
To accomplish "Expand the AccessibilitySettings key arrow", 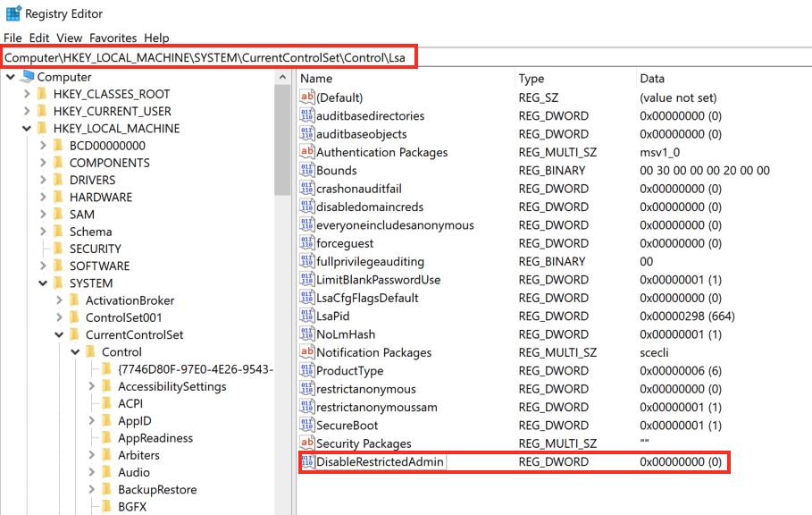I will tap(92, 387).
